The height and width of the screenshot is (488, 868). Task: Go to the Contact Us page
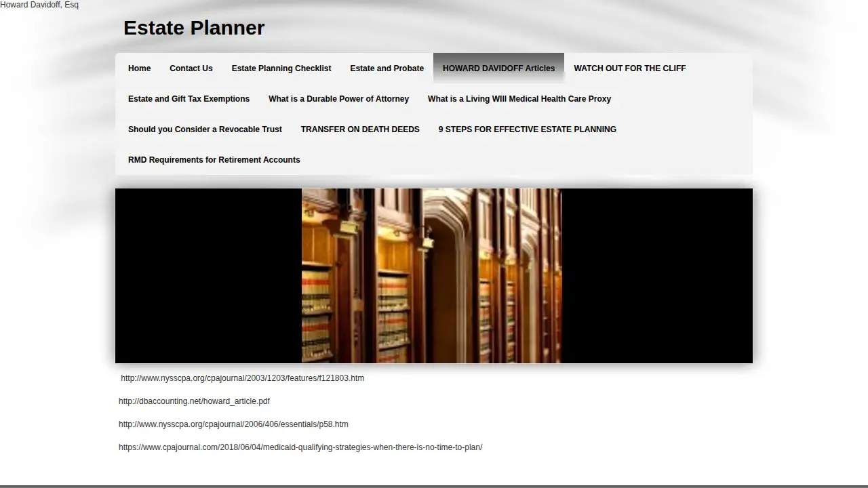(x=191, y=68)
